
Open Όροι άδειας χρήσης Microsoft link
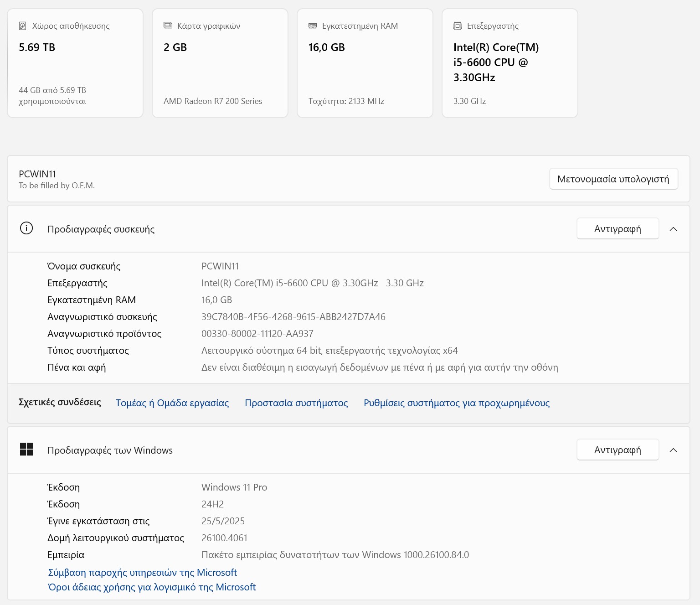pyautogui.click(x=152, y=587)
